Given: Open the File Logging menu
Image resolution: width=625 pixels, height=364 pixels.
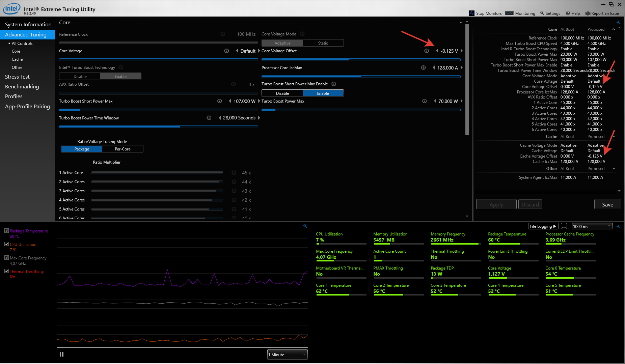Looking at the screenshot, I should 543,226.
